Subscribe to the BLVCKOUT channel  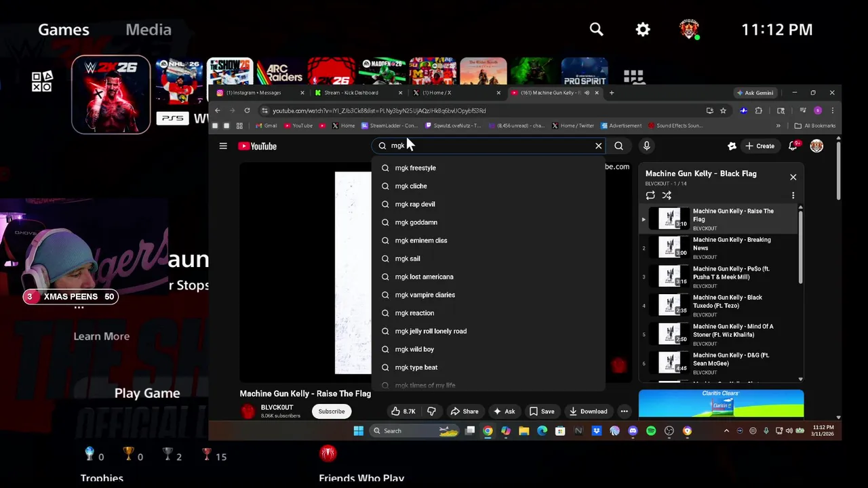(x=332, y=411)
